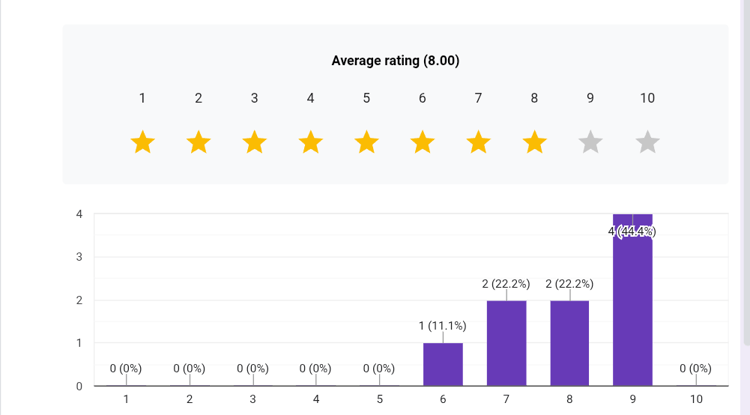Click the "1 (11.1%)" bar label

point(443,326)
